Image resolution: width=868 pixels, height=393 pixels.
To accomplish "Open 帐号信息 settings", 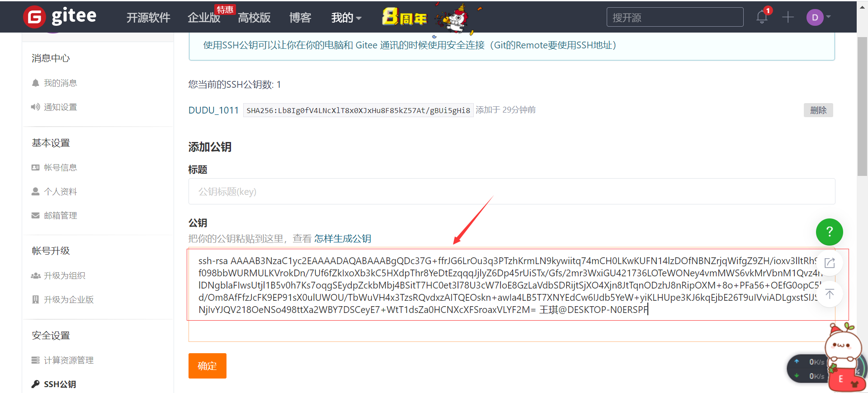I will (61, 167).
